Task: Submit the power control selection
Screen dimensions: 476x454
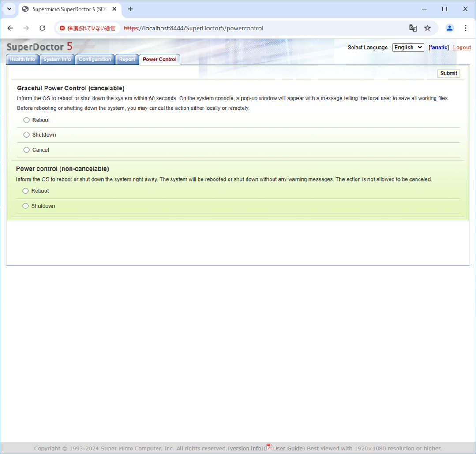Action: [x=448, y=74]
